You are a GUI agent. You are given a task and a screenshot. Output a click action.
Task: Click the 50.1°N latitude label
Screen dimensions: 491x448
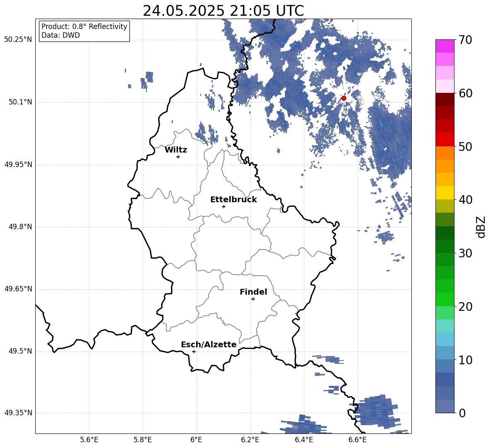21,102
